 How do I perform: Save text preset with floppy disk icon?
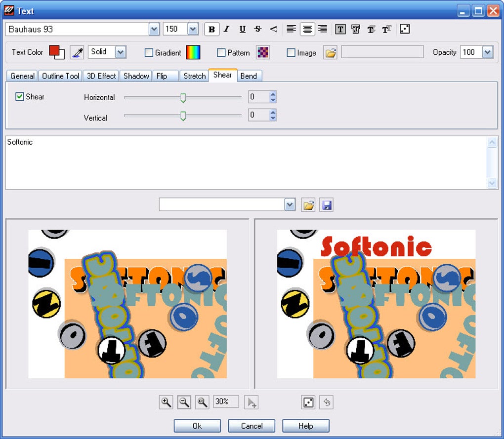click(327, 205)
